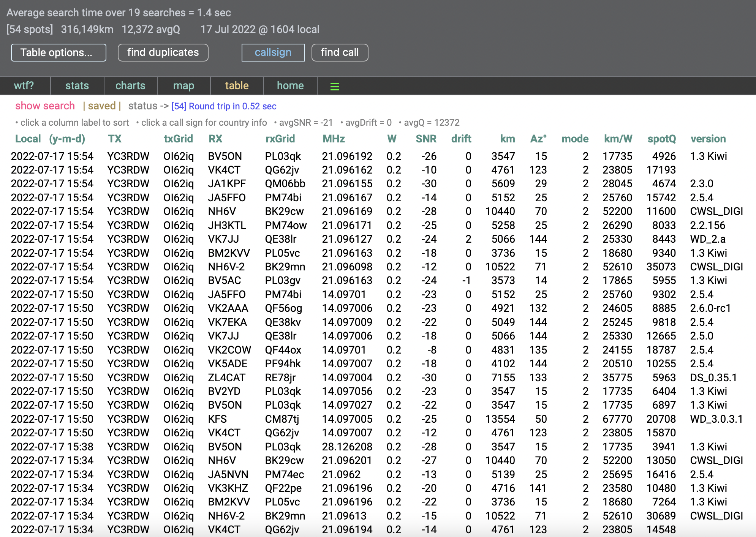The image size is (756, 537).
Task: Open the green hamburger menu icon
Action: point(335,87)
